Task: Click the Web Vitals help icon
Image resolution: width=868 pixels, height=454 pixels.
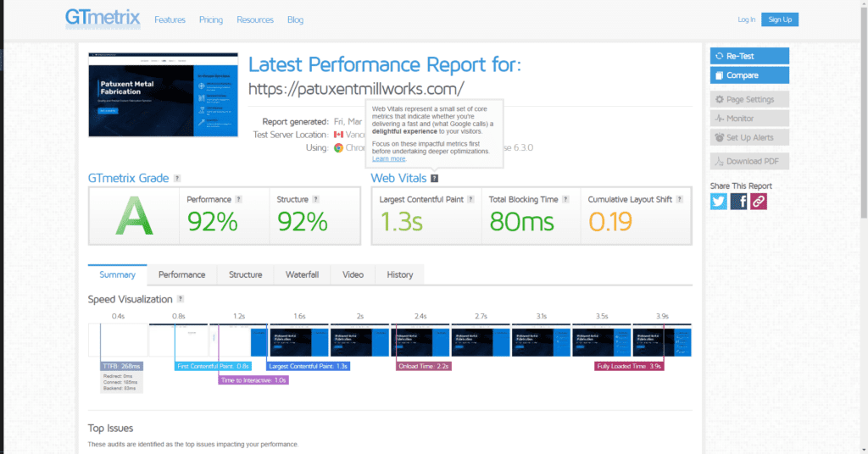Action: (x=435, y=178)
